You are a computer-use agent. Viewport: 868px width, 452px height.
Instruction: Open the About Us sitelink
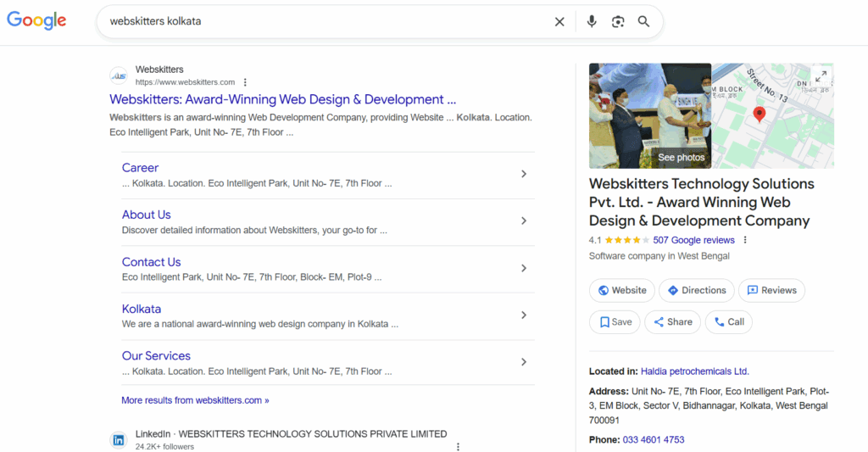click(146, 215)
